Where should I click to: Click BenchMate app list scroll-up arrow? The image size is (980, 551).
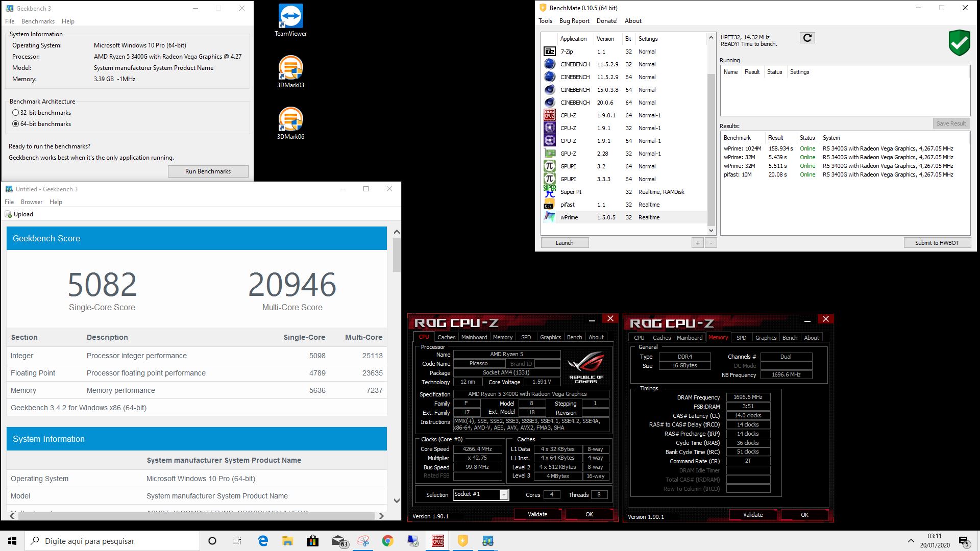(711, 38)
